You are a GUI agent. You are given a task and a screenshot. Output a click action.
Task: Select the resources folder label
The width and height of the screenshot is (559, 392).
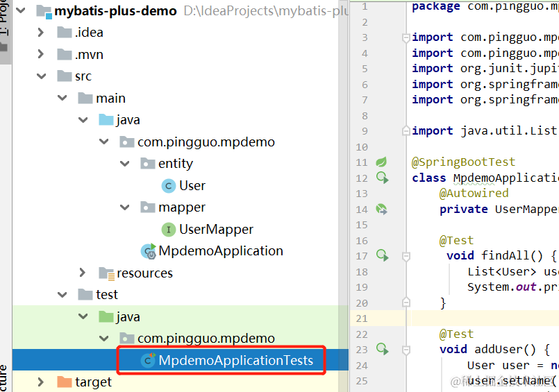144,273
